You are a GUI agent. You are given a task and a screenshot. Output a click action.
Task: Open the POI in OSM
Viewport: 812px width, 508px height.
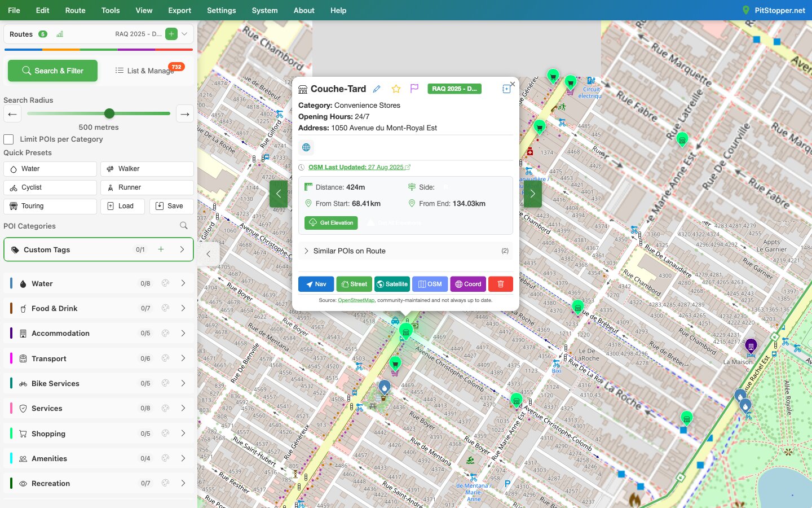coord(430,284)
